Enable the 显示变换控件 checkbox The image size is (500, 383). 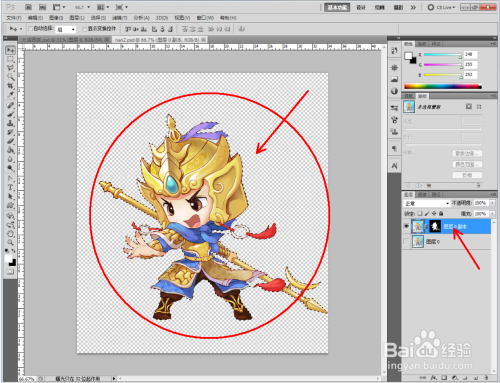click(84, 29)
